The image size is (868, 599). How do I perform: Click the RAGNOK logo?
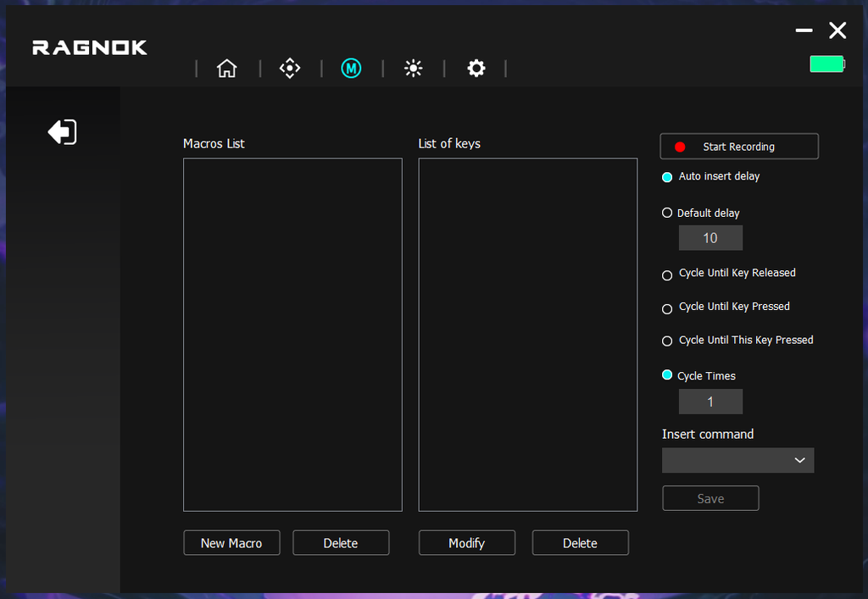pos(90,48)
